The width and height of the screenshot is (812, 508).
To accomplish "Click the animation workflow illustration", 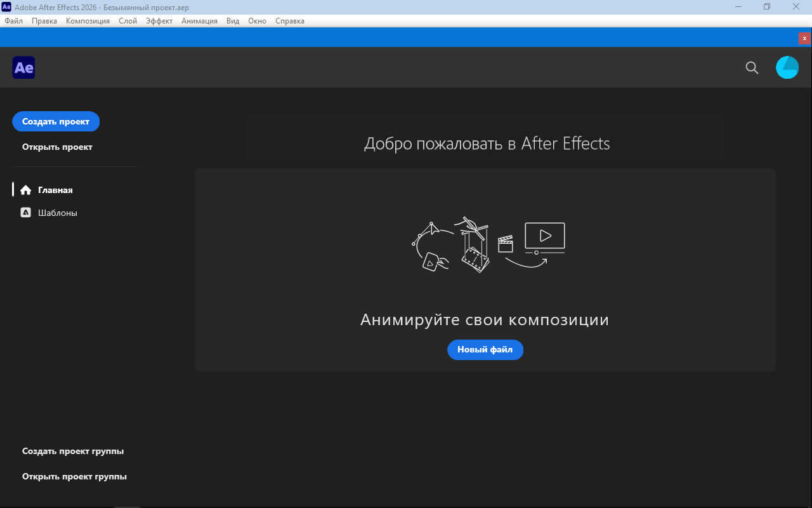I will pos(488,244).
